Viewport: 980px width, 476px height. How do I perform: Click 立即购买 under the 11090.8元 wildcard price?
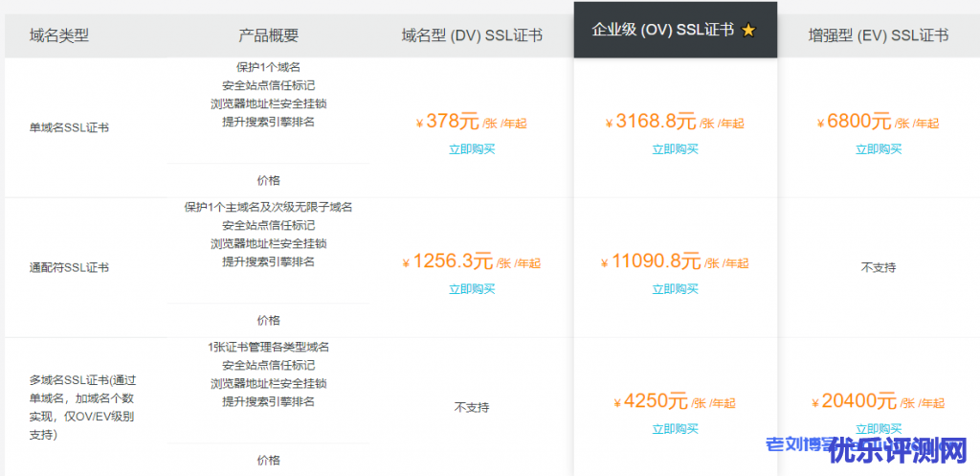pyautogui.click(x=675, y=289)
